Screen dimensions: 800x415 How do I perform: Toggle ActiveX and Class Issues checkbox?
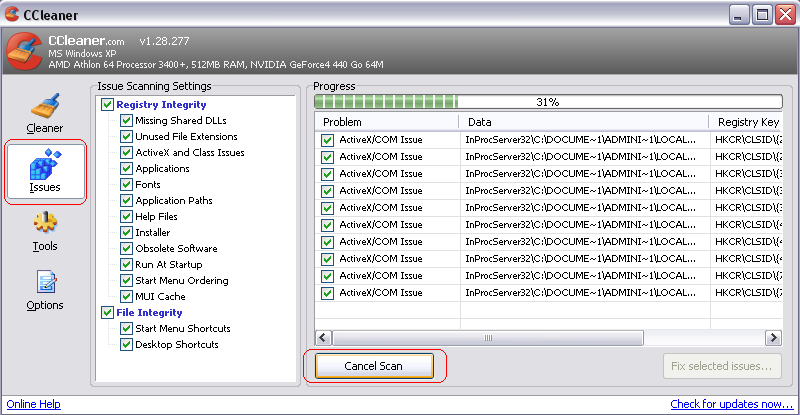[x=126, y=153]
